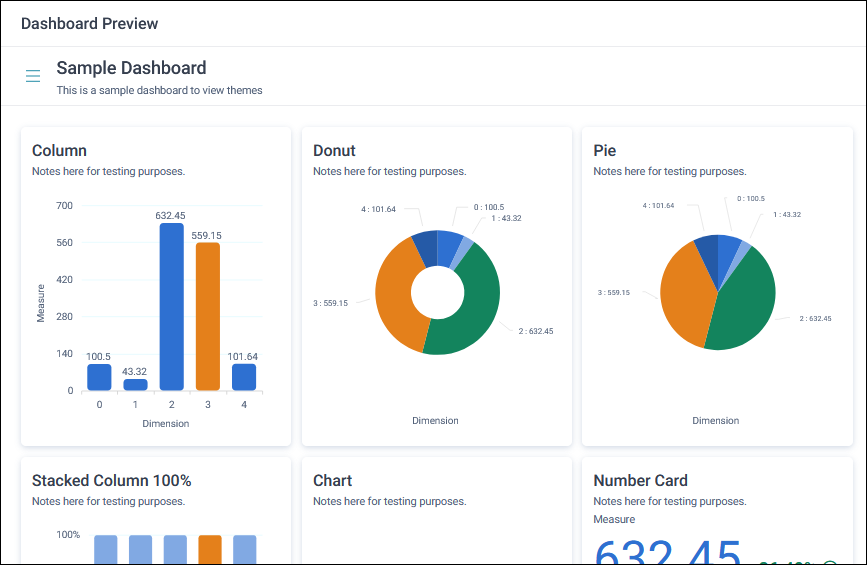Click the Donut label '0 : 100.5'
The image size is (867, 565).
point(489,207)
